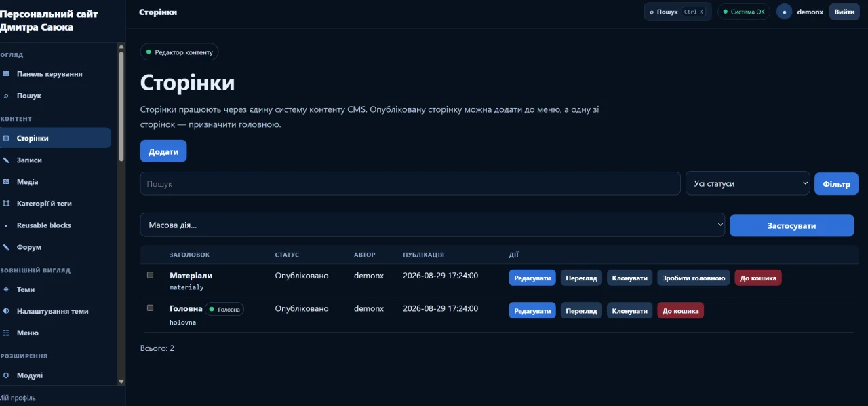
Task: Click the Модулі circle icon
Action: [6, 375]
